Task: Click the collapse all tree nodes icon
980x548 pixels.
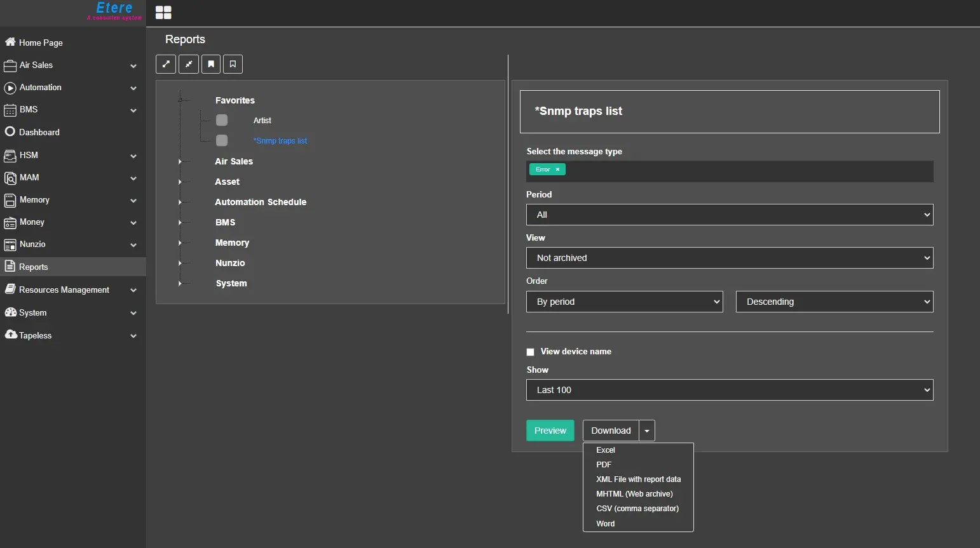Action: click(189, 64)
